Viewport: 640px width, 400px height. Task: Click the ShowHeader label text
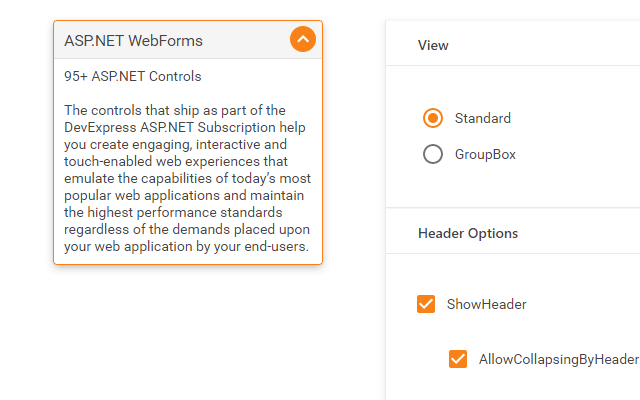click(486, 304)
